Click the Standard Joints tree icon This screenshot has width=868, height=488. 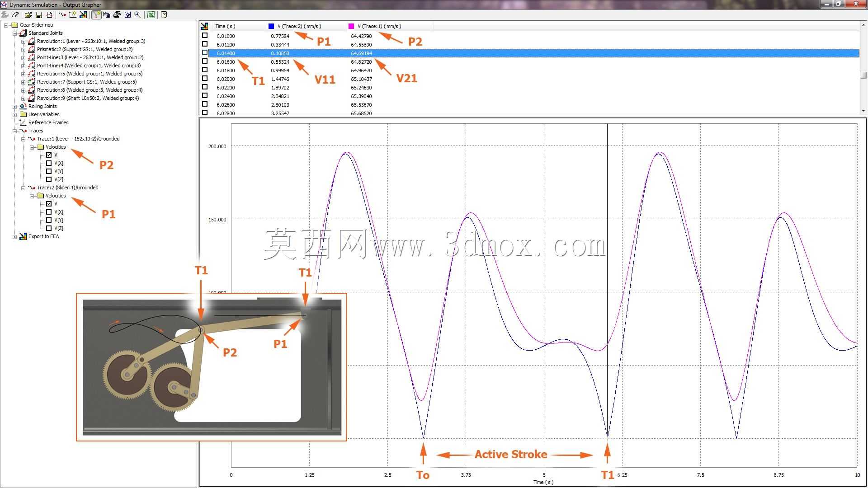pyautogui.click(x=23, y=33)
